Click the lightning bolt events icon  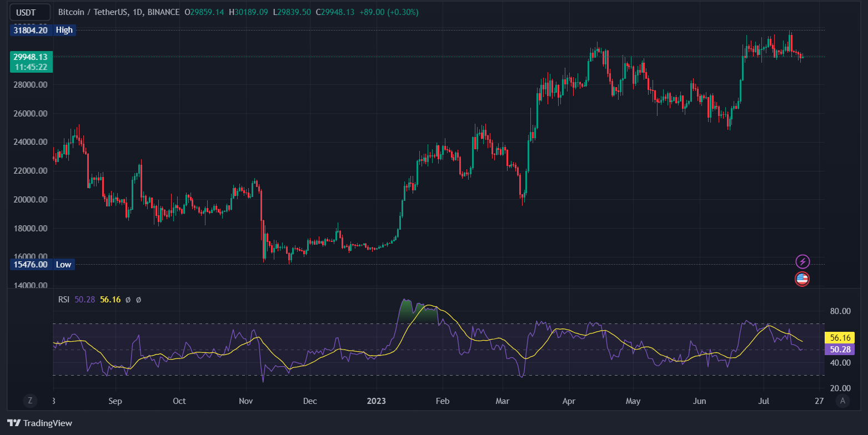802,261
